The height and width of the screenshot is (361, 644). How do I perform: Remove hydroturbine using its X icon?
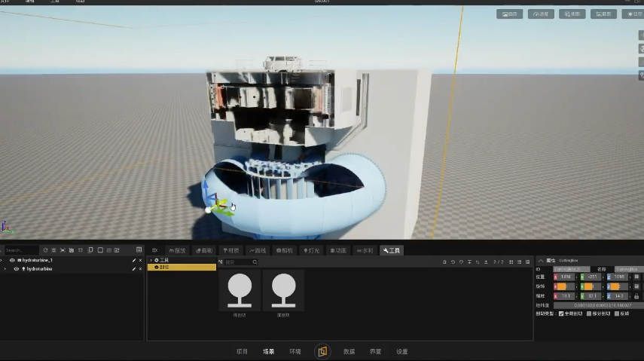tap(140, 269)
